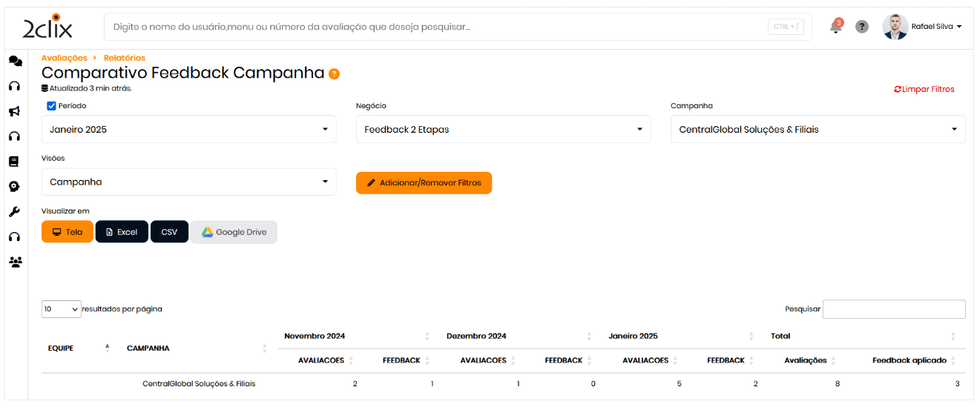Open the Negócio dropdown
Viewport: 980px width, 413px height.
pyautogui.click(x=503, y=129)
